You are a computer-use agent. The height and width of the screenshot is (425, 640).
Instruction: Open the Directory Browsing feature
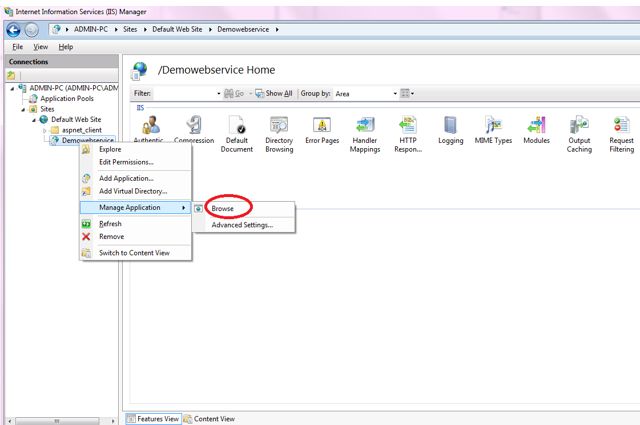pyautogui.click(x=279, y=134)
